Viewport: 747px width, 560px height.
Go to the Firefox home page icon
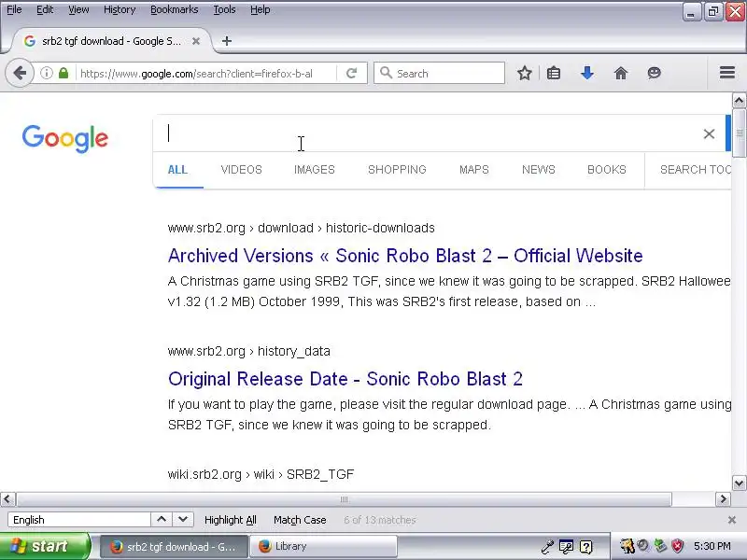click(x=621, y=74)
